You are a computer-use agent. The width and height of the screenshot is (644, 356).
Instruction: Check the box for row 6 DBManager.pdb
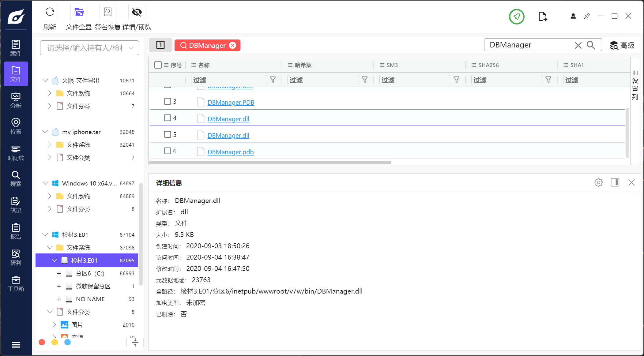[168, 151]
